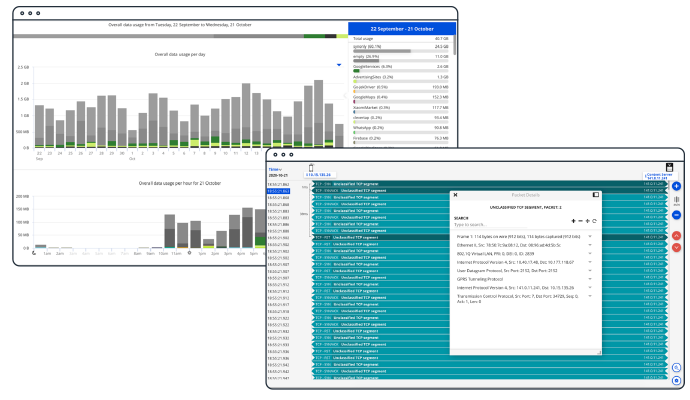Click the device IP address label under phone icon
Screen dimensions: 690x400
click(318, 175)
